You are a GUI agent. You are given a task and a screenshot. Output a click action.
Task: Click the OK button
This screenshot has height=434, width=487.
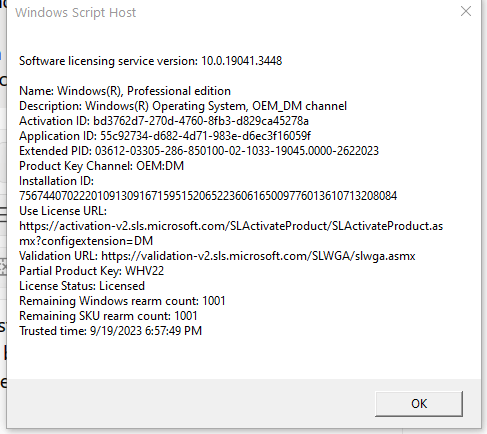(419, 404)
